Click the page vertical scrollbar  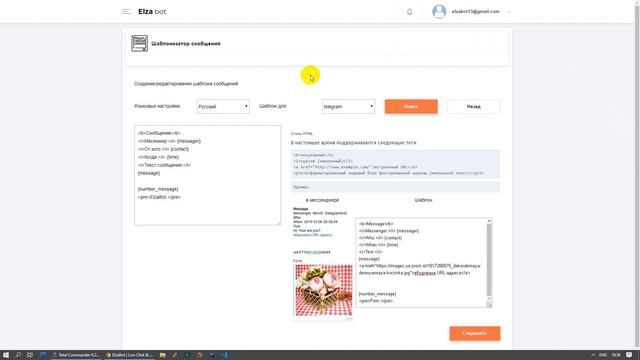[x=637, y=175]
